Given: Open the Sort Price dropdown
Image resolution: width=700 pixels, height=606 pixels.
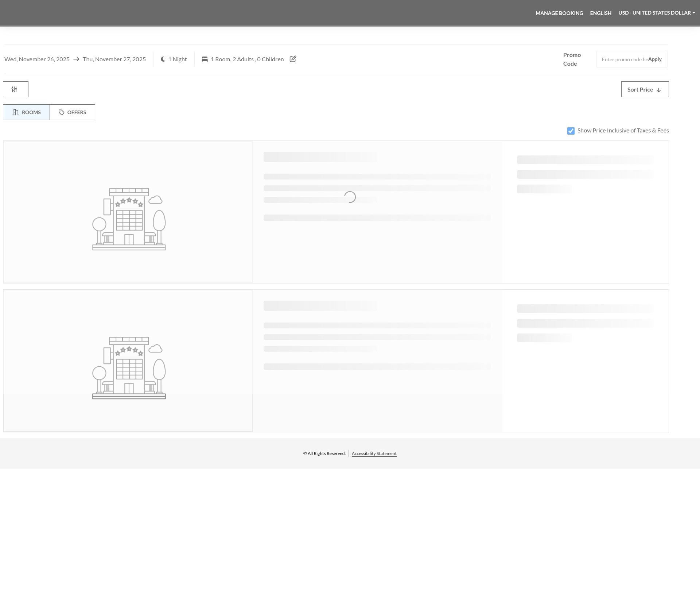Looking at the screenshot, I should tap(645, 89).
